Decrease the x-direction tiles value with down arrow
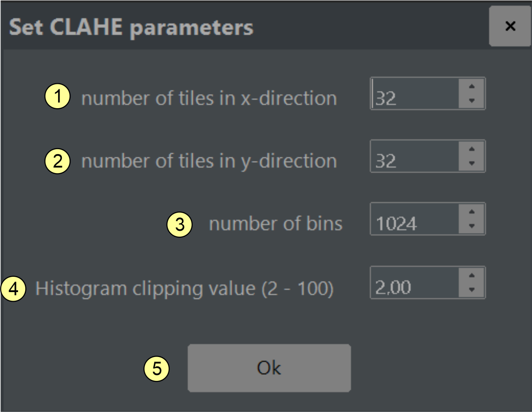 471,101
